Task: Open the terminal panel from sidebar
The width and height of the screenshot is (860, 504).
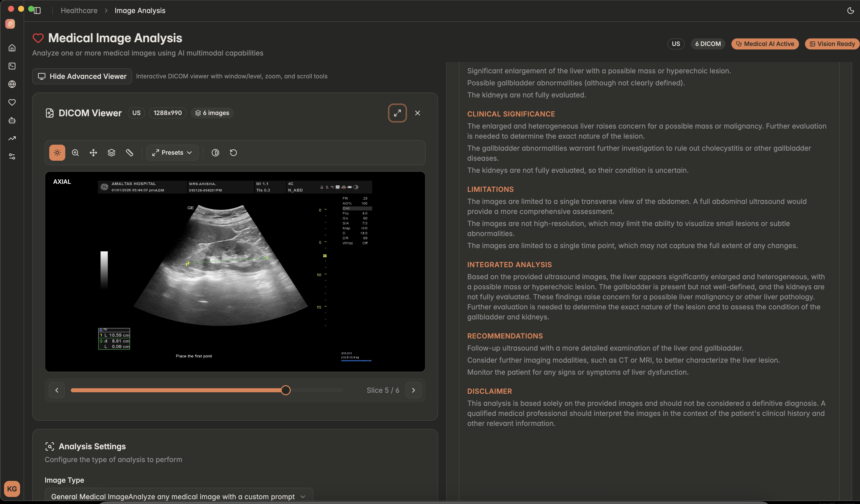Action: [x=12, y=66]
